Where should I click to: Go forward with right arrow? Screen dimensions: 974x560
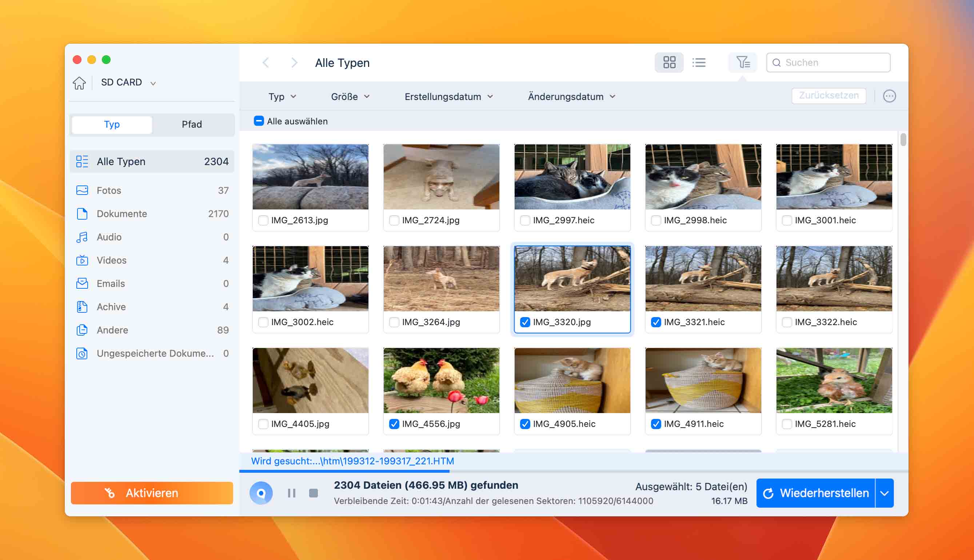tap(294, 62)
